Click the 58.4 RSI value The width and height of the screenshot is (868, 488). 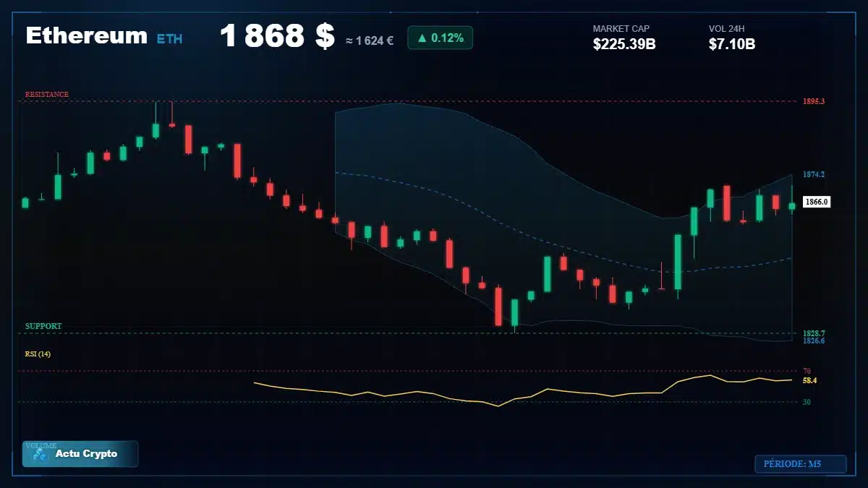pyautogui.click(x=810, y=380)
